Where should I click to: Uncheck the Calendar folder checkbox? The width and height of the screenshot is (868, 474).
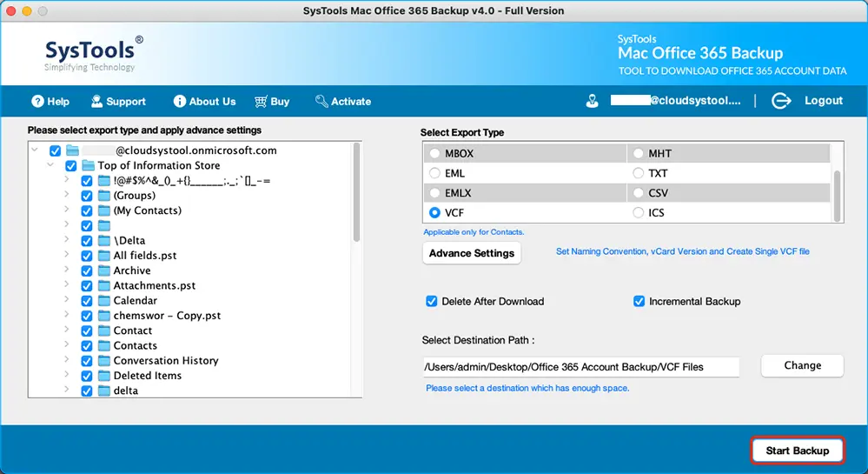tap(87, 300)
